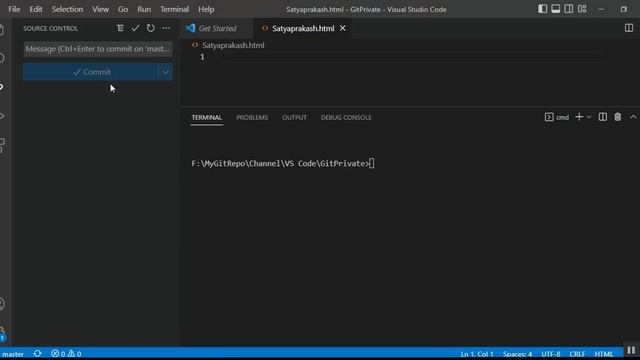Image resolution: width=640 pixels, height=360 pixels.
Task: Click inside the terminal prompt line
Action: pyautogui.click(x=282, y=164)
